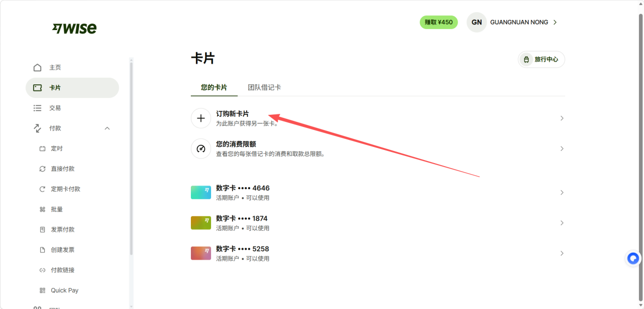Open the chevron for card ending 4646
Viewport: 644px width, 309px height.
(x=562, y=193)
